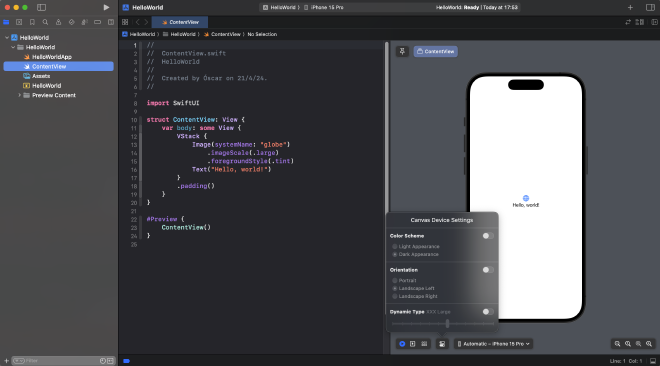Enable the Orientation switch
The image size is (660, 366).
tap(488, 270)
